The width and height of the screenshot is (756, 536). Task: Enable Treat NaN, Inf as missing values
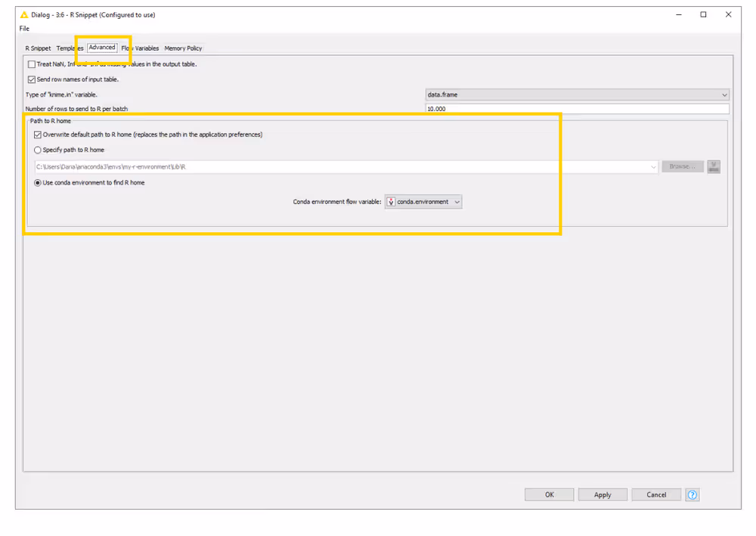(x=32, y=64)
